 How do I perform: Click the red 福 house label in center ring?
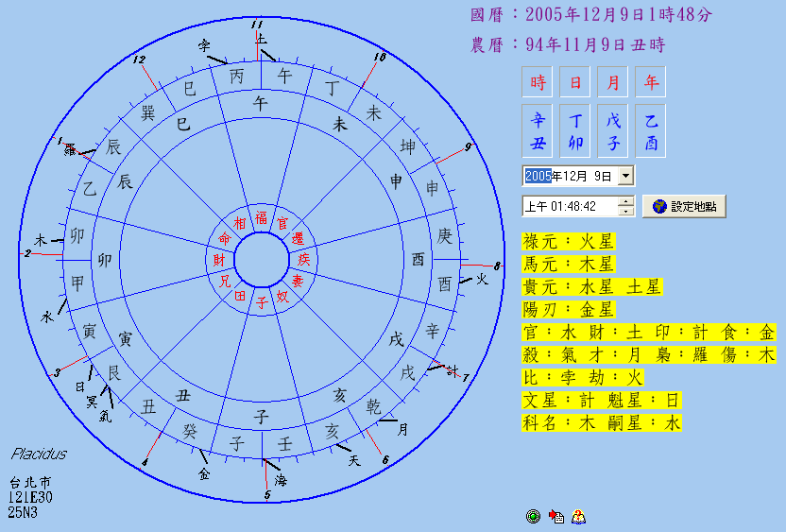click(261, 217)
